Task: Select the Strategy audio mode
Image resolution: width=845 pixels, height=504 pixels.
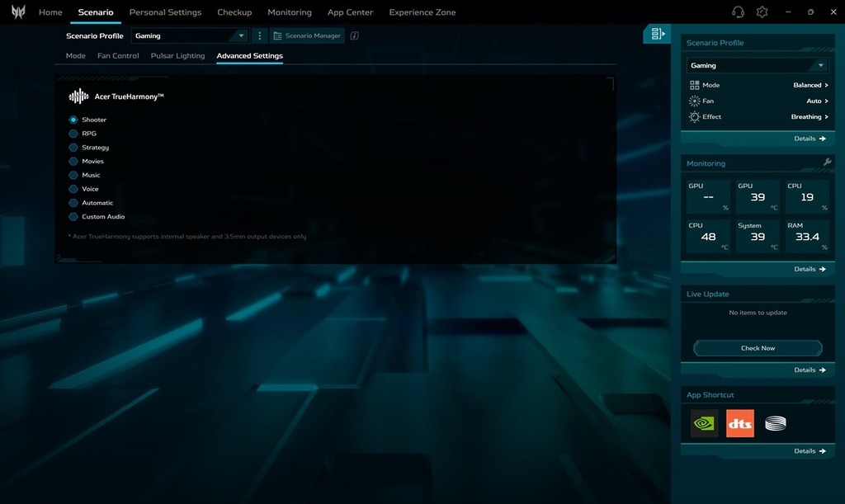Action: coord(89,148)
